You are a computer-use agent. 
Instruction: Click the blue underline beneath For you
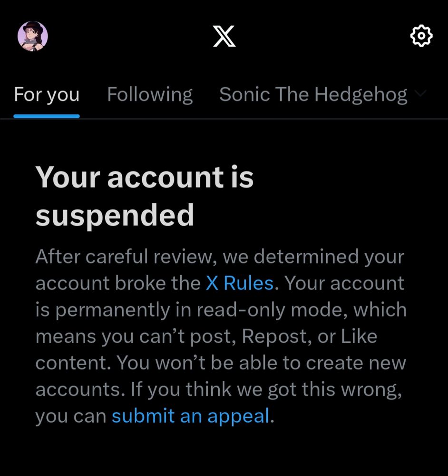[x=47, y=116]
